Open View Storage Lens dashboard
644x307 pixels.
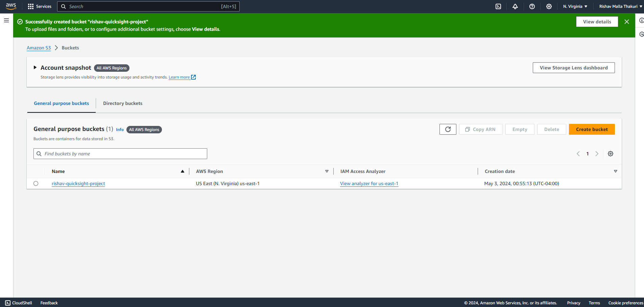pyautogui.click(x=574, y=68)
